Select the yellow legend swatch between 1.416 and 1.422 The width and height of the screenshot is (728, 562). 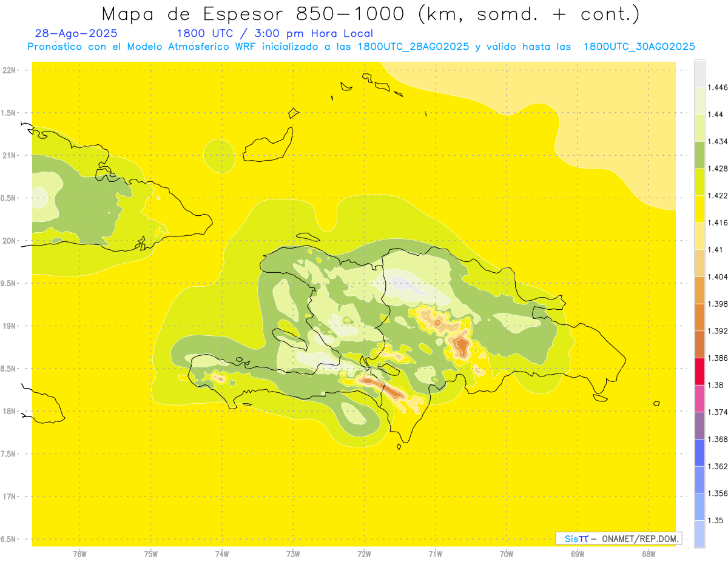coord(699,209)
